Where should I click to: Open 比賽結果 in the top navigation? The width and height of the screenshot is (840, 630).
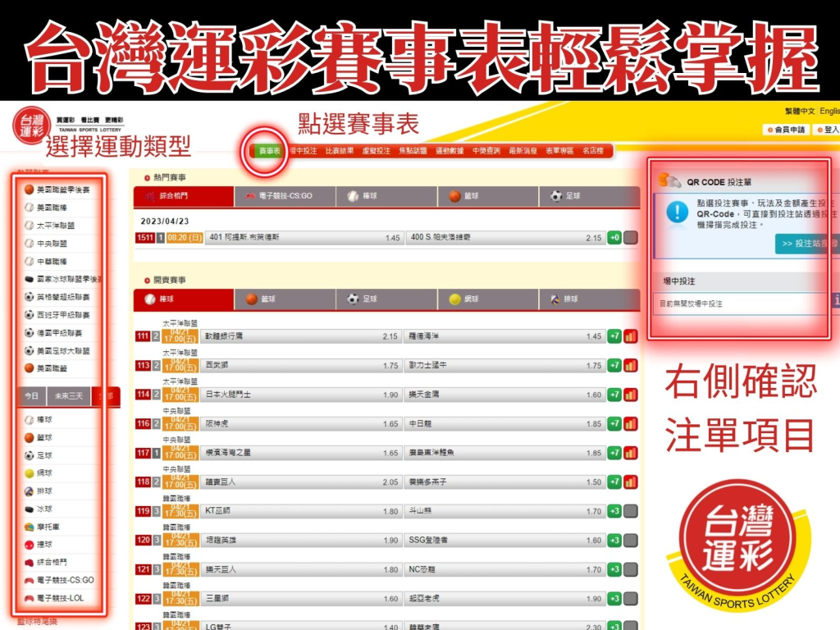(340, 151)
